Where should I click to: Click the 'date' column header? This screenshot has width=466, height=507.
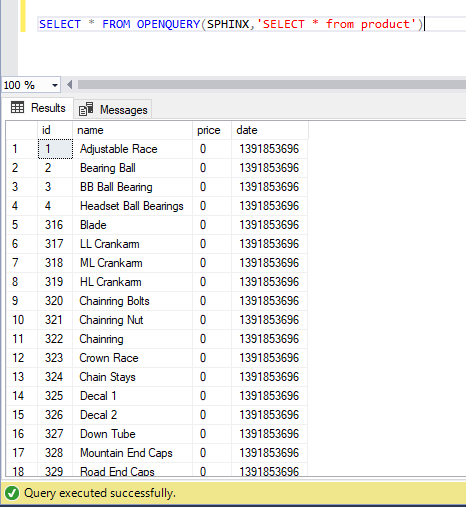[x=270, y=130]
